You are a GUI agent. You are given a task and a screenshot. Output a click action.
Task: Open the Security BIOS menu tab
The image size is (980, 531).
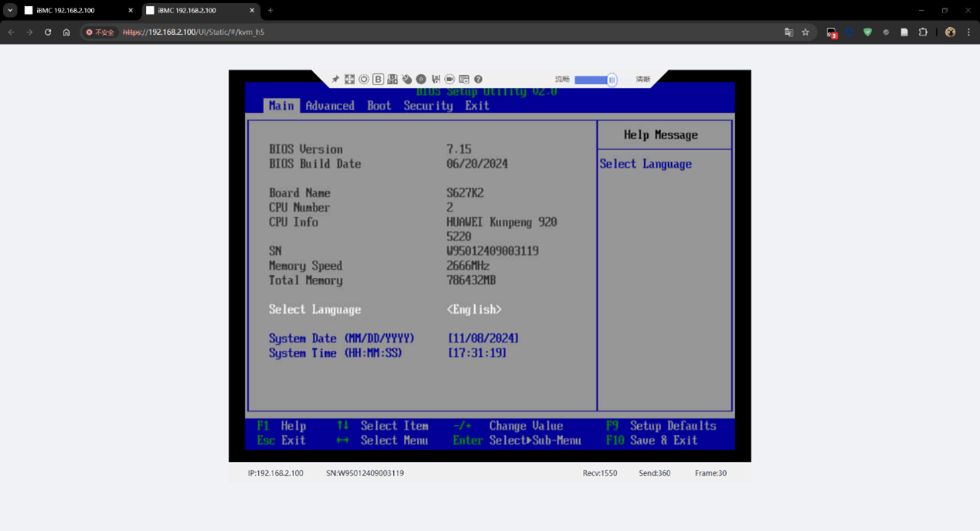[x=429, y=106]
